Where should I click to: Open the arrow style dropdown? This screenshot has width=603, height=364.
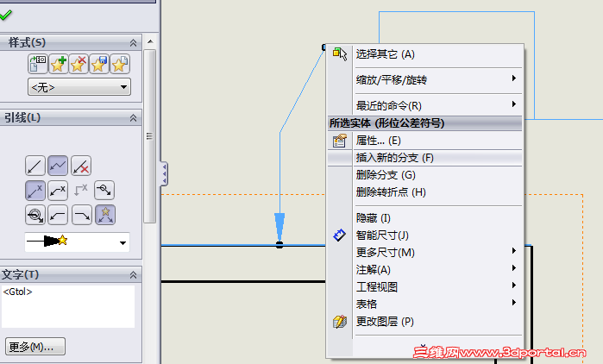(122, 242)
